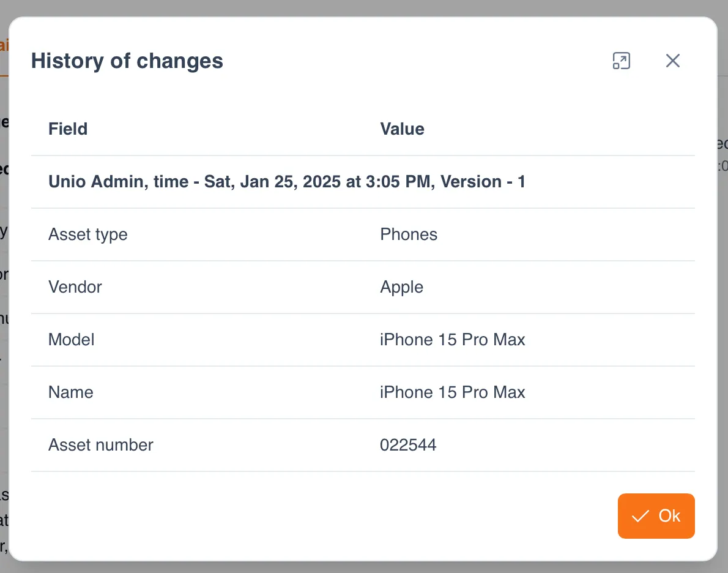Screen dimensions: 728x573
Task: Confirm with the orange Ok button
Action: (656, 516)
